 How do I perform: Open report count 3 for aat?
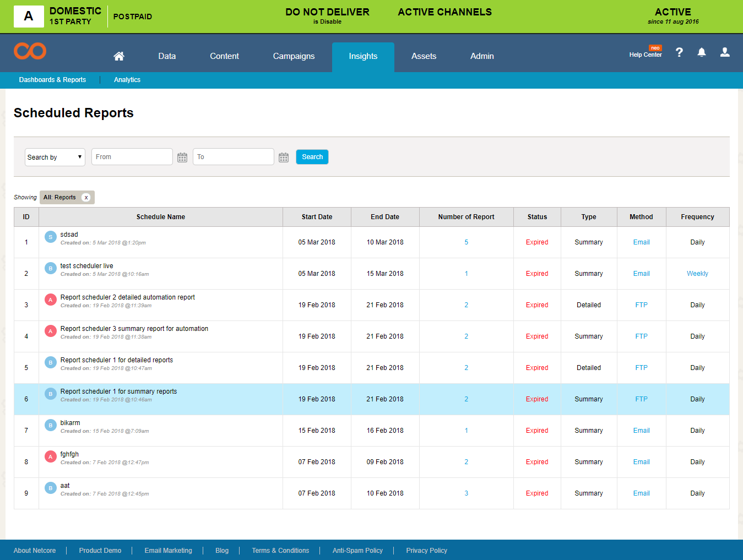pyautogui.click(x=467, y=493)
